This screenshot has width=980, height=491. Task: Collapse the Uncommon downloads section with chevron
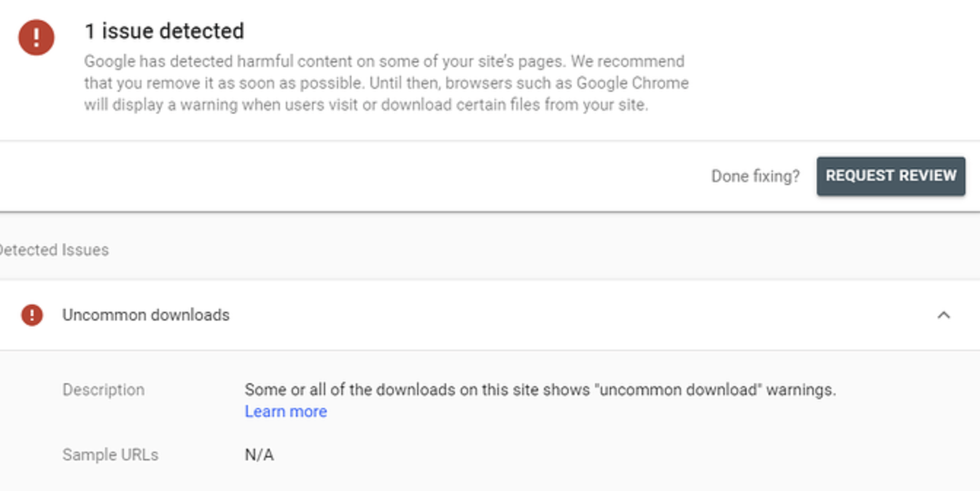coord(944,315)
